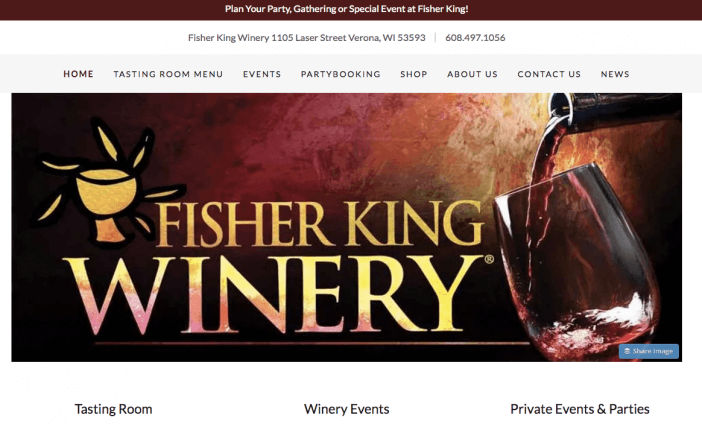This screenshot has width=702, height=424.
Task: Open the Contact Us page
Action: [x=549, y=74]
